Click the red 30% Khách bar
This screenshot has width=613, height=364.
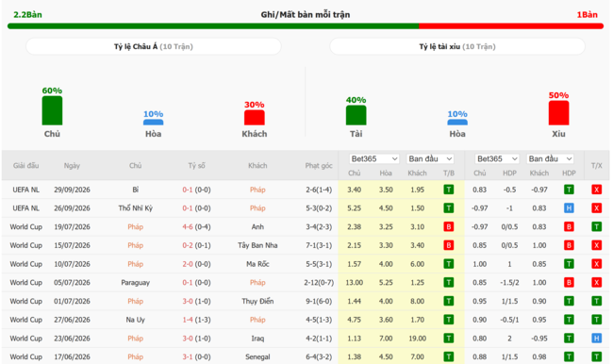(x=254, y=118)
